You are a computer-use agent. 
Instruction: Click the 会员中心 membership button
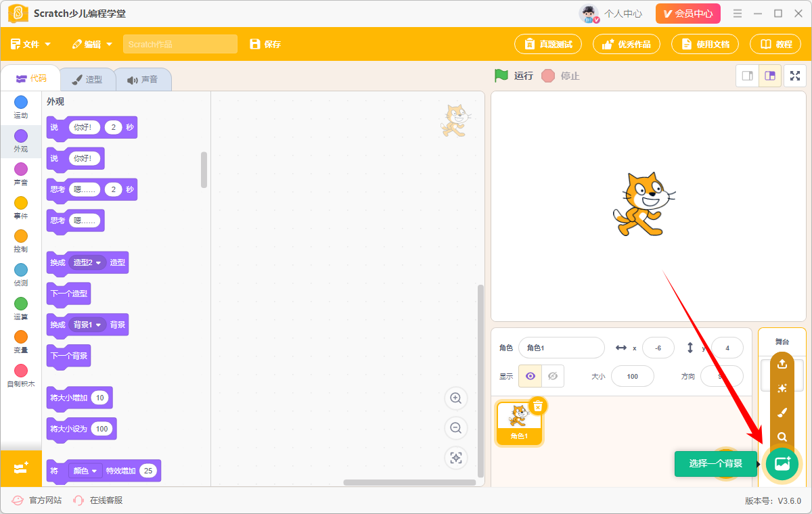pos(688,14)
